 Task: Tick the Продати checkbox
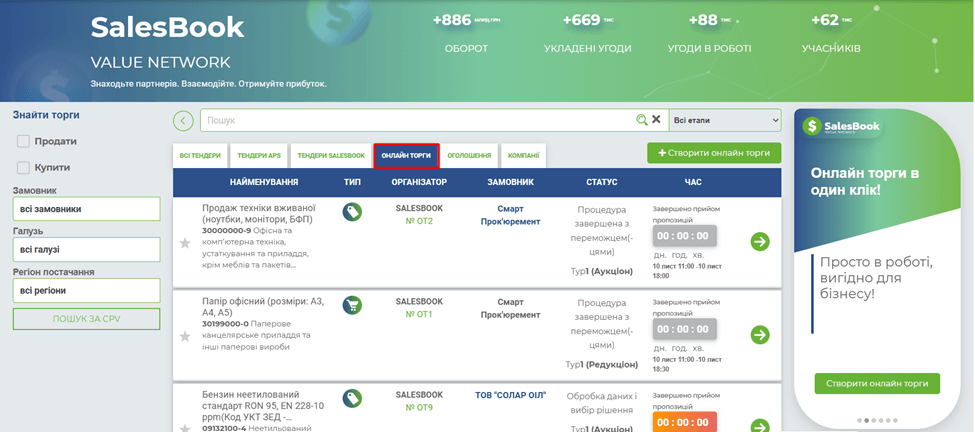23,142
